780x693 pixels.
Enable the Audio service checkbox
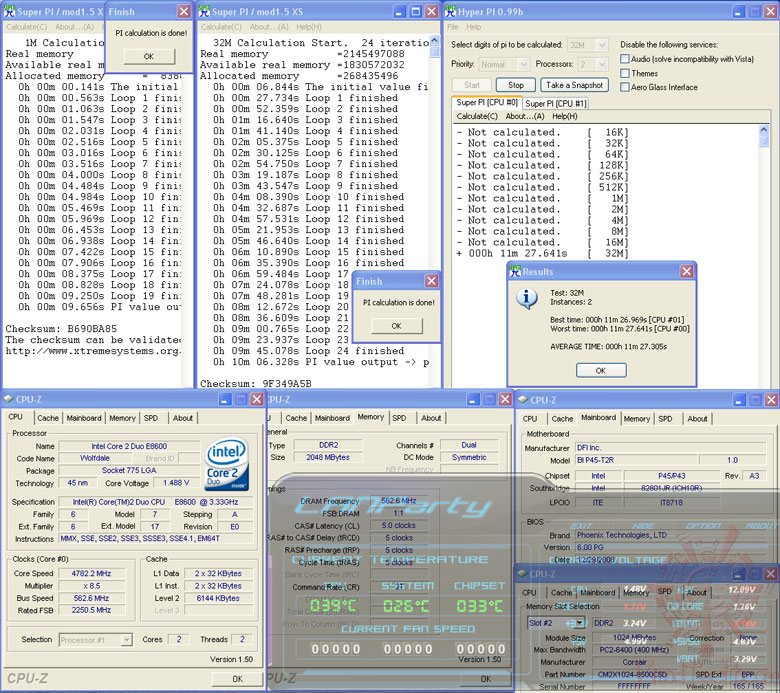click(626, 59)
